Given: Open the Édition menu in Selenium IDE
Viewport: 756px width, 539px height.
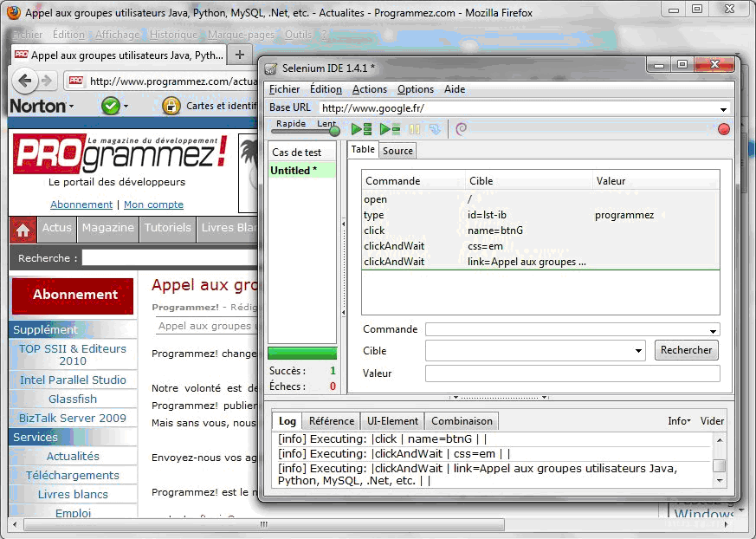Looking at the screenshot, I should [x=326, y=89].
